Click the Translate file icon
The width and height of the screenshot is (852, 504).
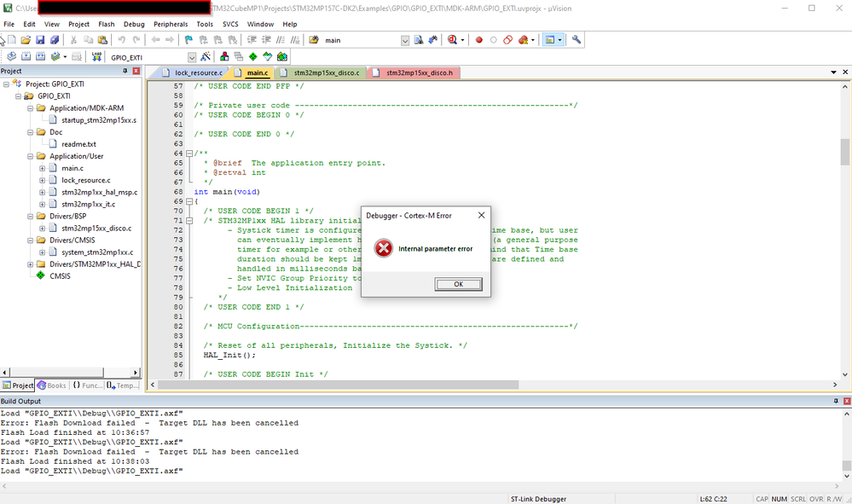point(11,56)
